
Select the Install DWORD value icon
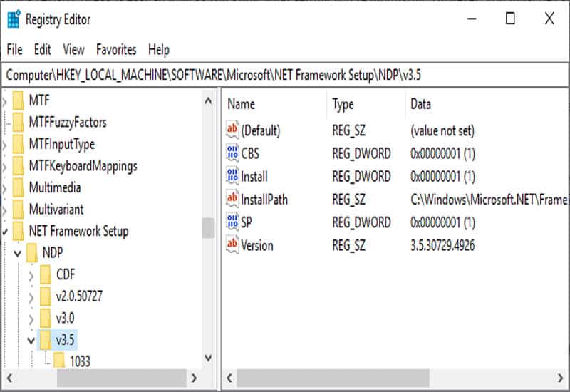point(232,176)
